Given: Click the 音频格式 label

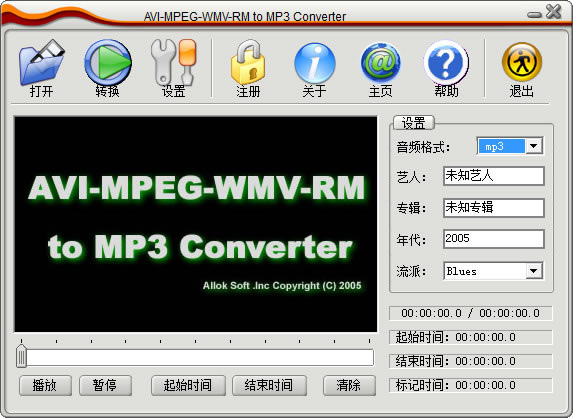Looking at the screenshot, I should click(423, 147).
